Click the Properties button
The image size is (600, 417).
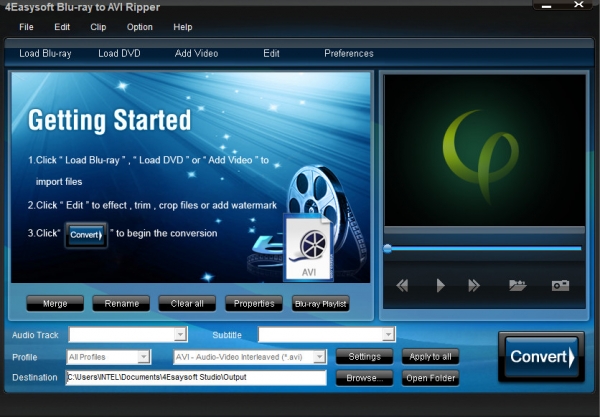pos(254,304)
